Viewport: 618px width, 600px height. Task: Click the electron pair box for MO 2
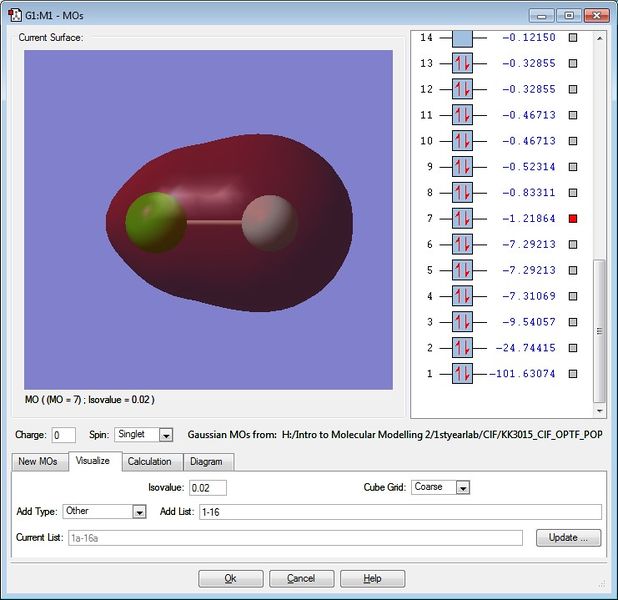point(462,348)
